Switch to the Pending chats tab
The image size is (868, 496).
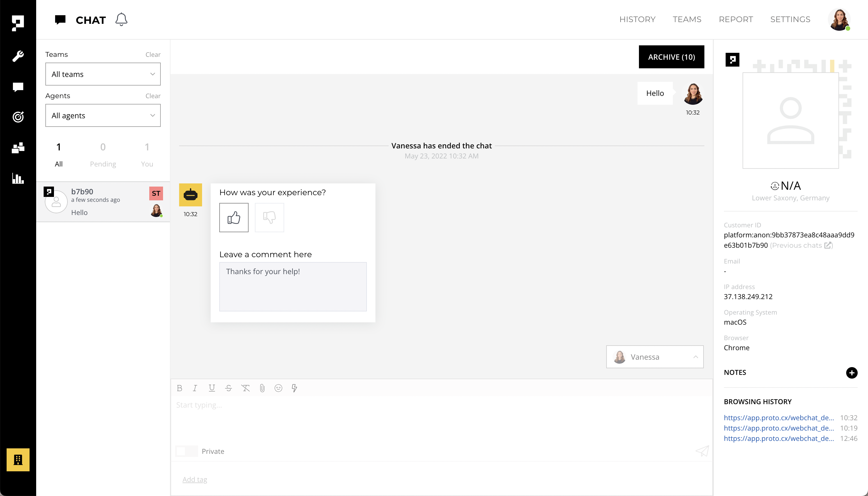(103, 154)
